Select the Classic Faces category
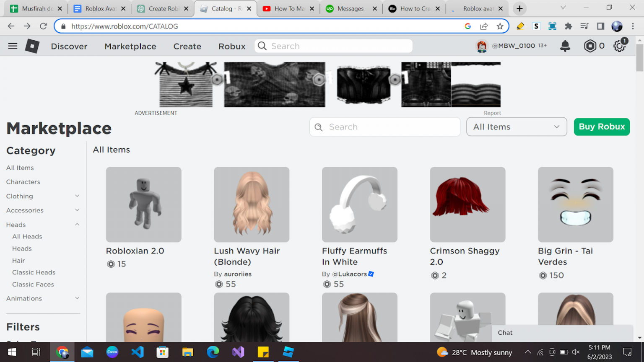Image resolution: width=644 pixels, height=362 pixels. 33,284
